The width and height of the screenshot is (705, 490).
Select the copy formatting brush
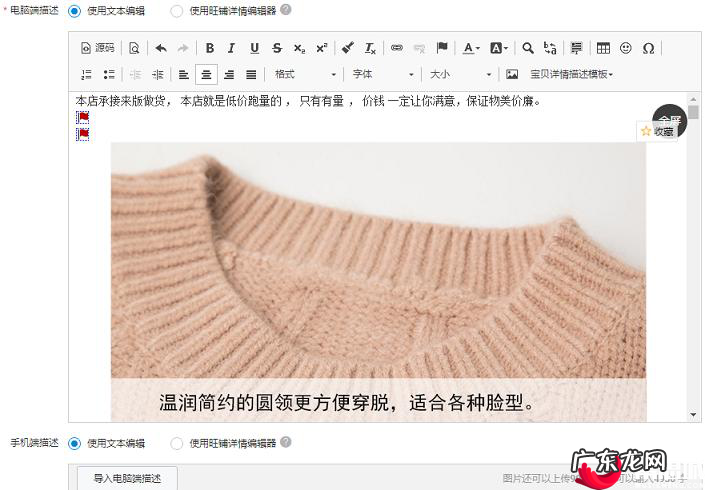click(348, 48)
